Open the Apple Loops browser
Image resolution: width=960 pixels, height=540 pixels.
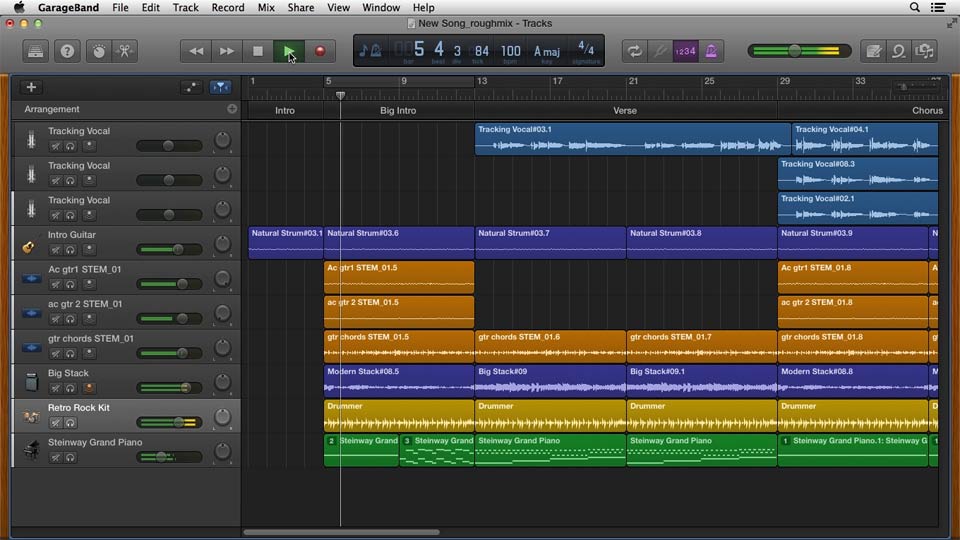pos(899,51)
